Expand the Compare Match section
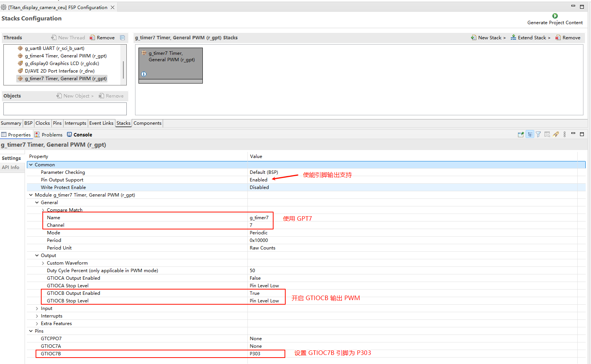The image size is (591, 364). (43, 210)
